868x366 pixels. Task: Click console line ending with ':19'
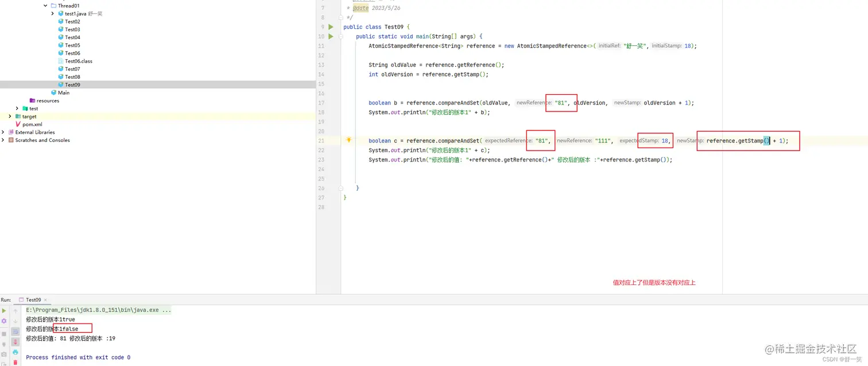pyautogui.click(x=71, y=338)
